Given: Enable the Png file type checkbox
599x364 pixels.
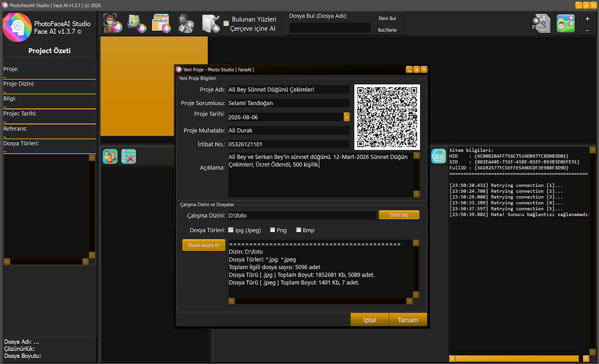Looking at the screenshot, I should (273, 230).
